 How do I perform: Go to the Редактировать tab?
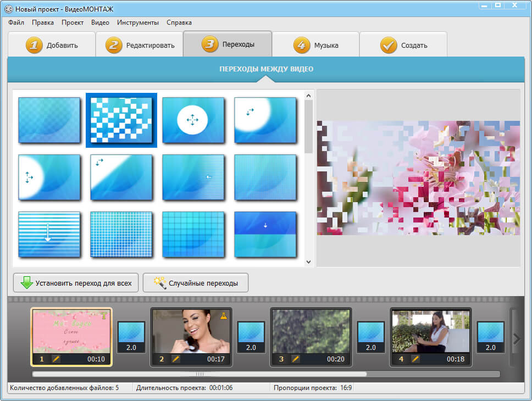[x=140, y=45]
